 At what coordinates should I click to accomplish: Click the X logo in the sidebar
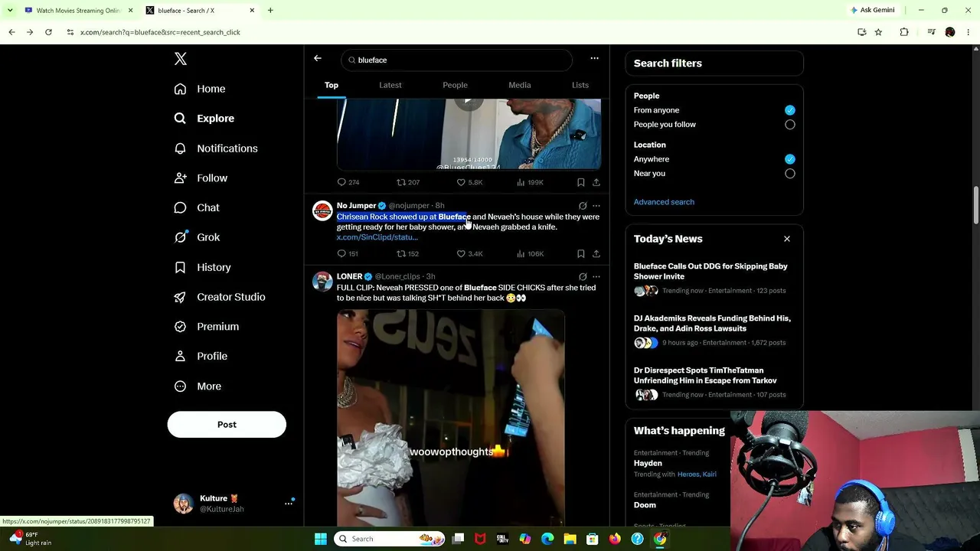coord(181,59)
